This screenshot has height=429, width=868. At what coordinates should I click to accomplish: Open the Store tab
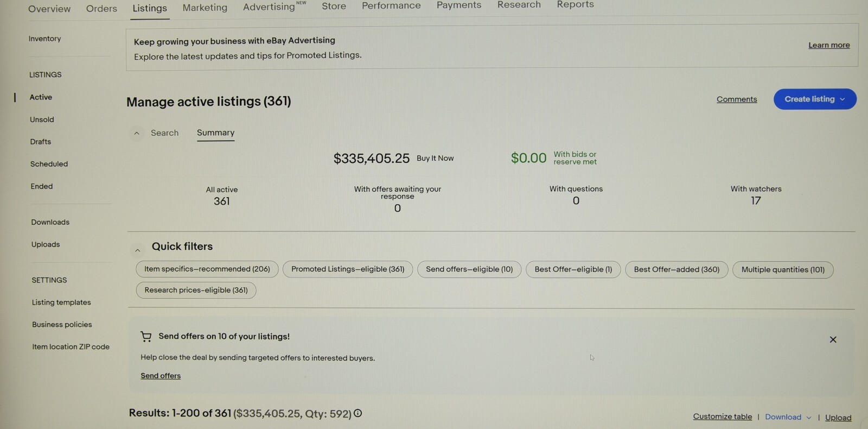point(334,6)
